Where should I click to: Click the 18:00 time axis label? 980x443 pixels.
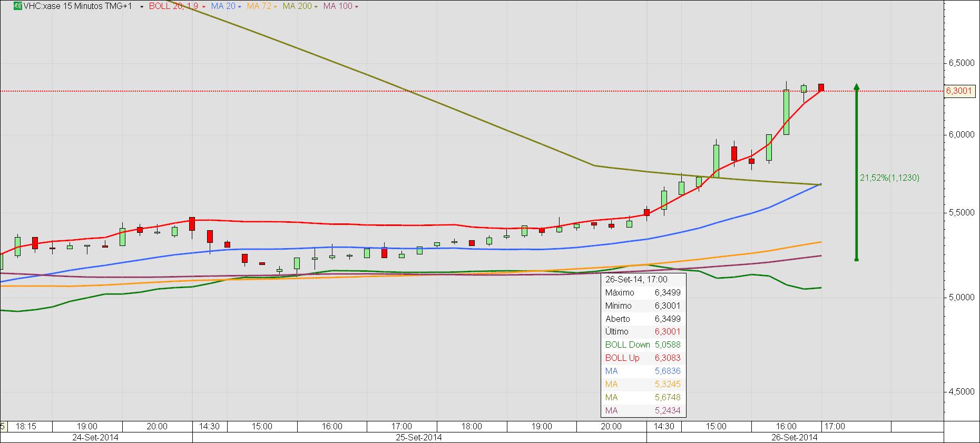tap(472, 426)
